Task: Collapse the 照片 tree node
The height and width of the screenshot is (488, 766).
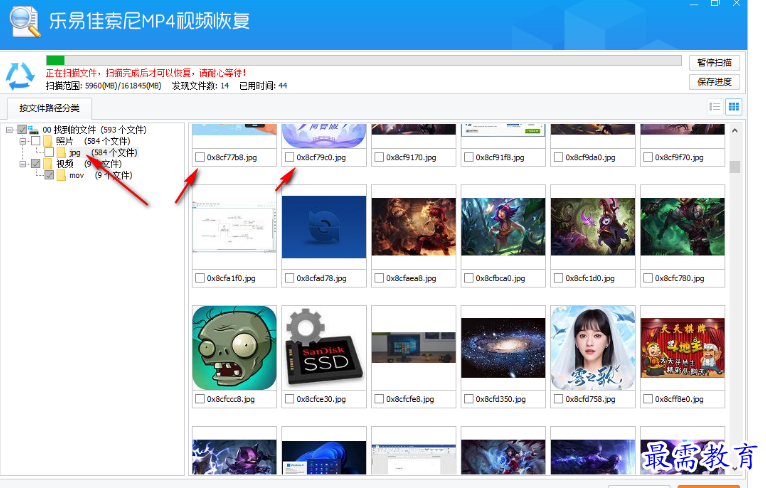Action: 22,141
